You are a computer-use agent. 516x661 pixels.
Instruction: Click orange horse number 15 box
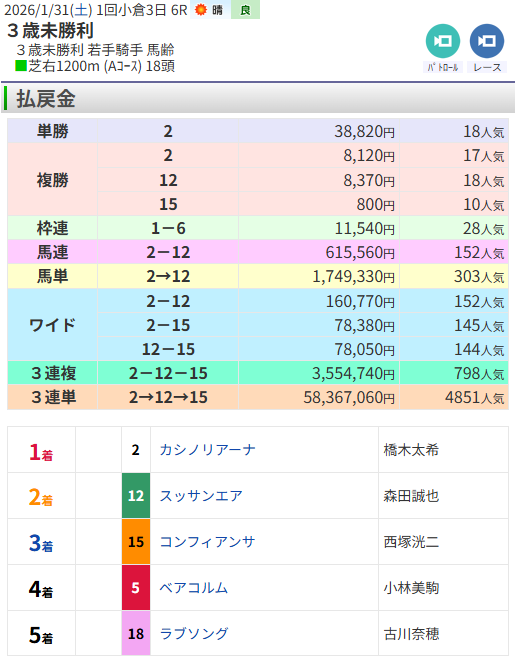(x=136, y=542)
